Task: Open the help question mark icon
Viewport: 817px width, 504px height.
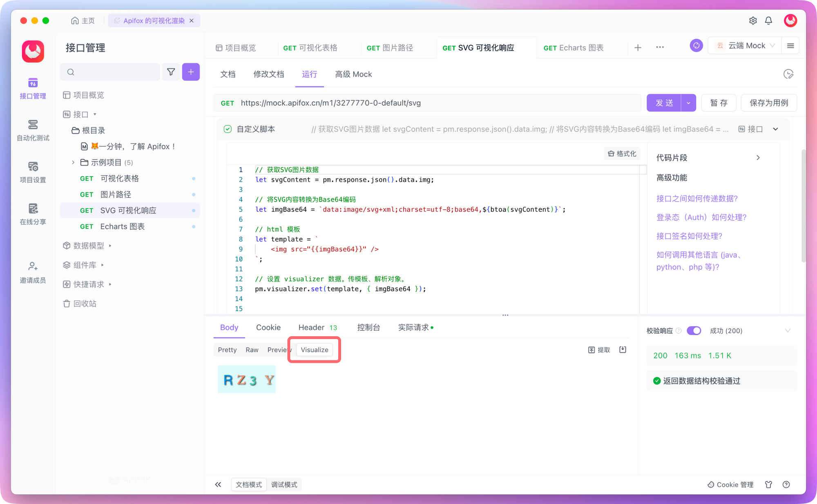Action: [786, 484]
